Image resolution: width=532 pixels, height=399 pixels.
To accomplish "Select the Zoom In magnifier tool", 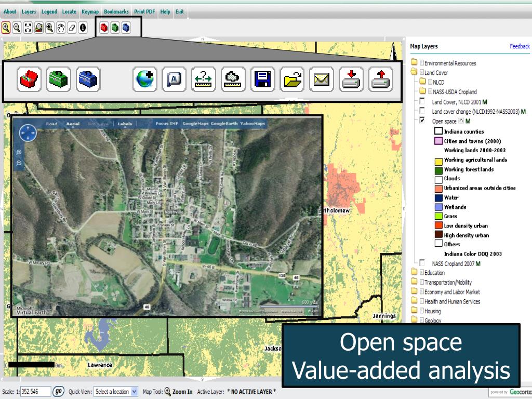I will [x=6, y=28].
